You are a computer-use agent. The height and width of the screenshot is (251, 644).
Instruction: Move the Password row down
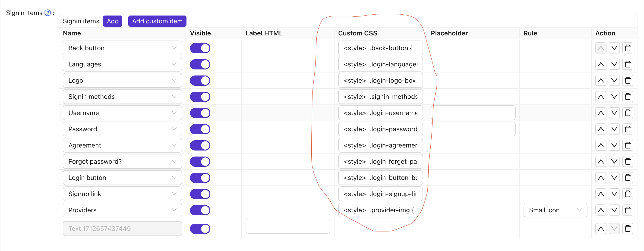[614, 129]
